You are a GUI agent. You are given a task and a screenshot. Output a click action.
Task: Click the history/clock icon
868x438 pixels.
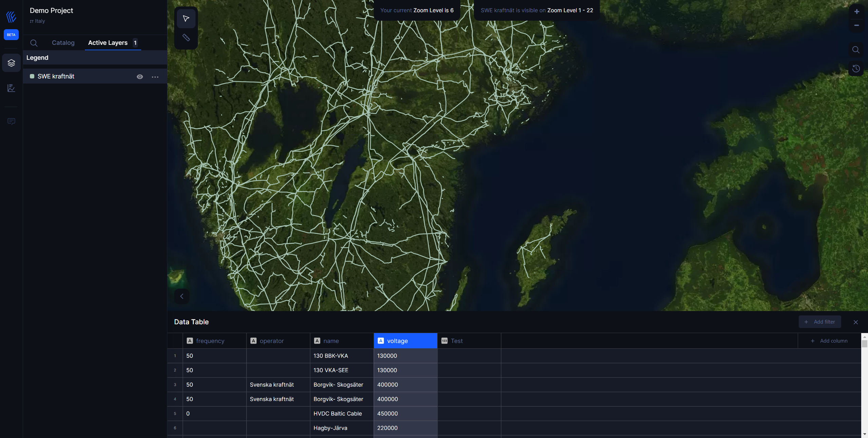(856, 68)
